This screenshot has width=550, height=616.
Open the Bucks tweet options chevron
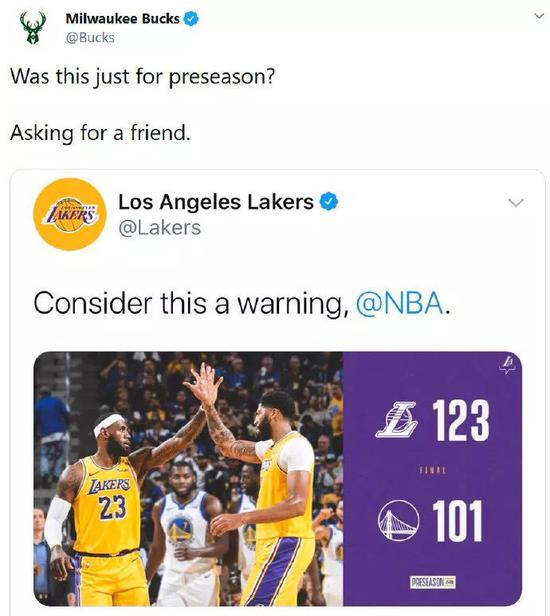click(539, 16)
